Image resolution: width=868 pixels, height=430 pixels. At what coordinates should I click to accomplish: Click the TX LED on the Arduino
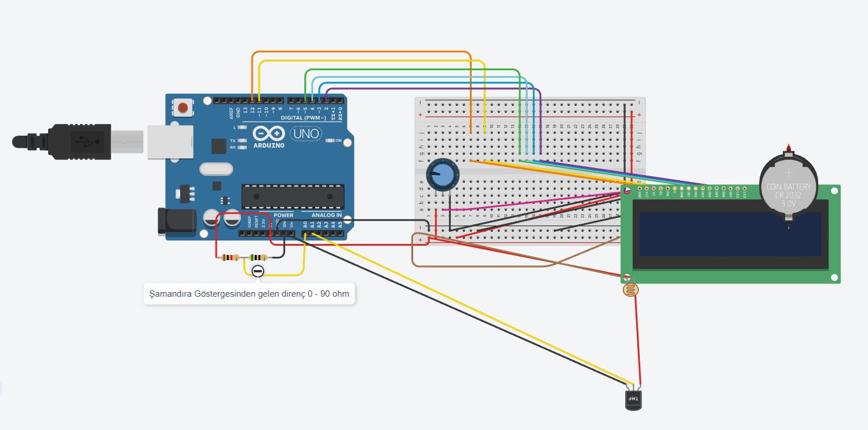tap(242, 141)
